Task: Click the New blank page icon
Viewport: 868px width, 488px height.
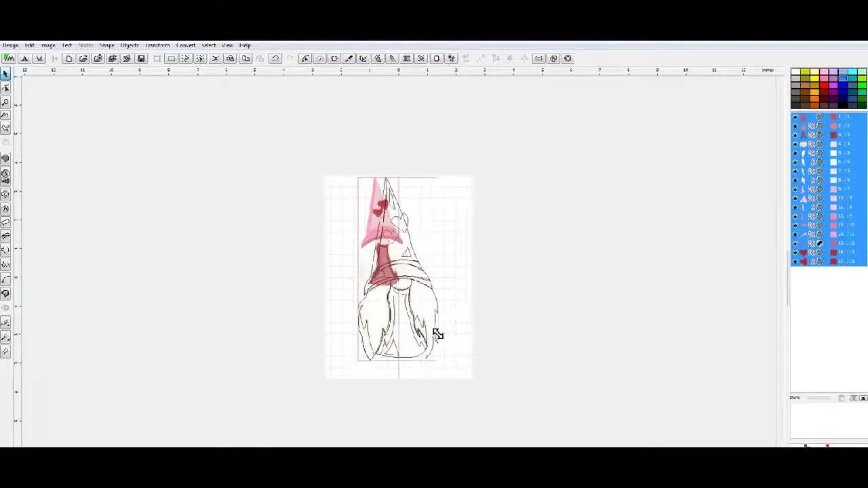Action: pyautogui.click(x=68, y=58)
